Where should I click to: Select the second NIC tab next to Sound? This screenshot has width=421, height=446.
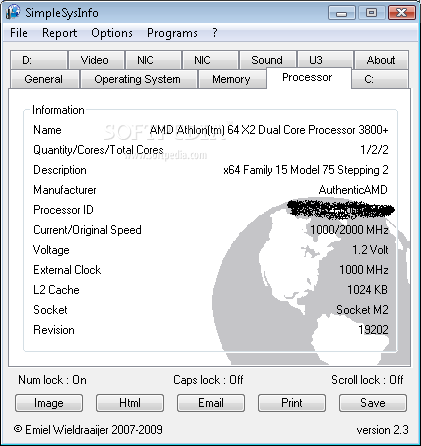pos(210,60)
